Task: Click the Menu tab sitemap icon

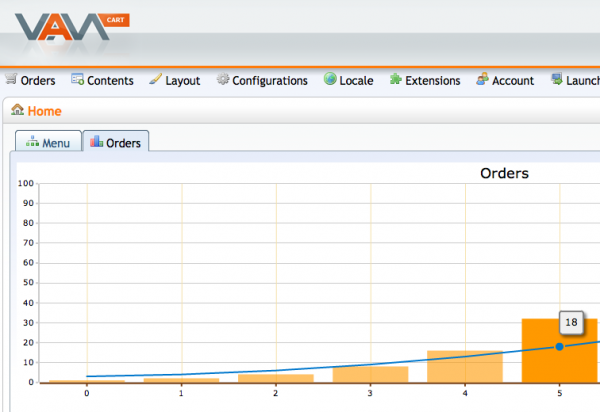Action: (x=32, y=142)
